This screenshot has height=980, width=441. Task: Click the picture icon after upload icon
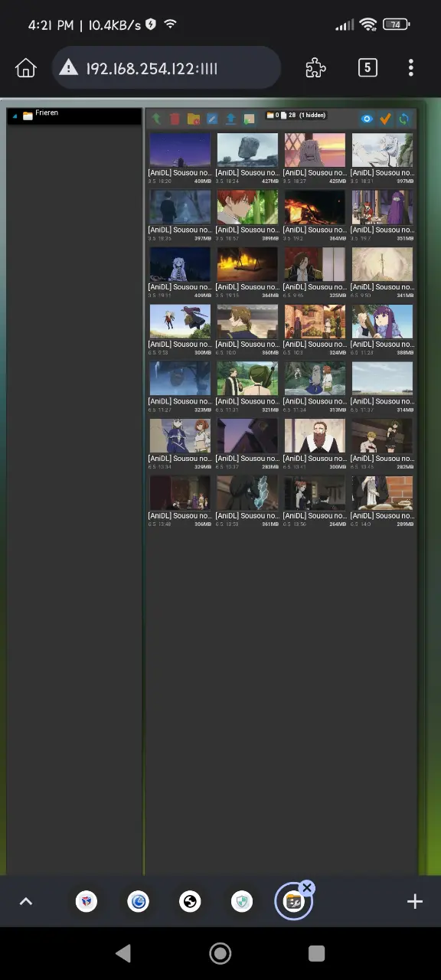coord(249,119)
